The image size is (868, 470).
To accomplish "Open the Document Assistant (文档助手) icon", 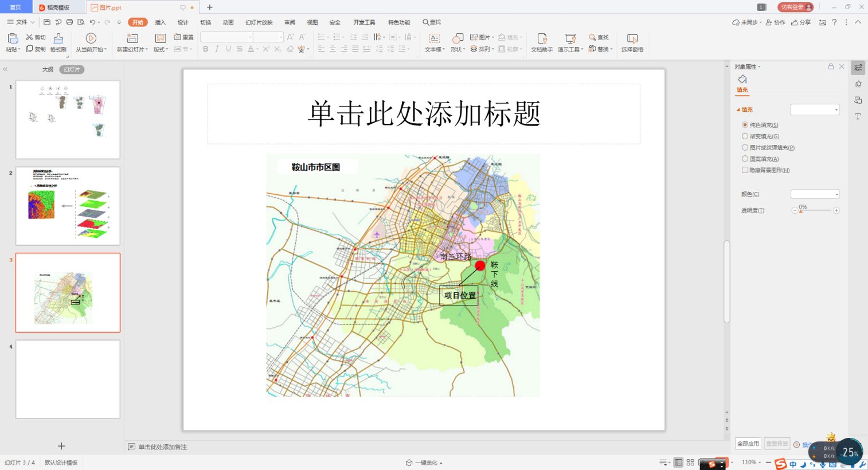I will [542, 38].
